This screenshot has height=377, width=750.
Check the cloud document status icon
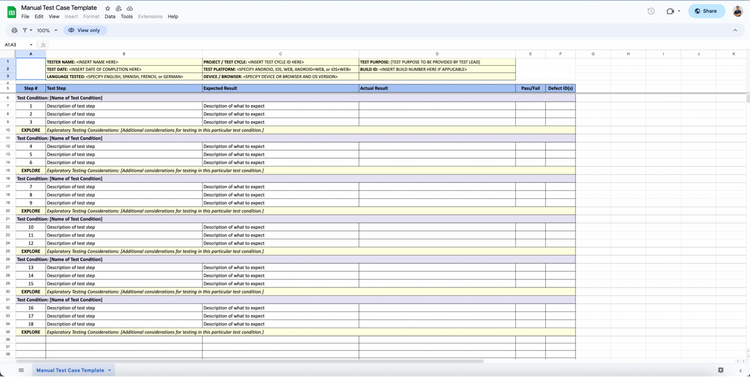point(130,9)
